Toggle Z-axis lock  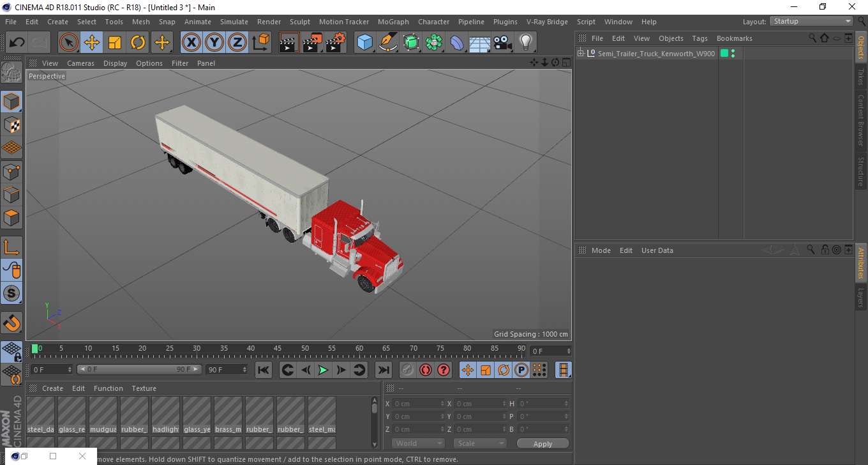(237, 43)
